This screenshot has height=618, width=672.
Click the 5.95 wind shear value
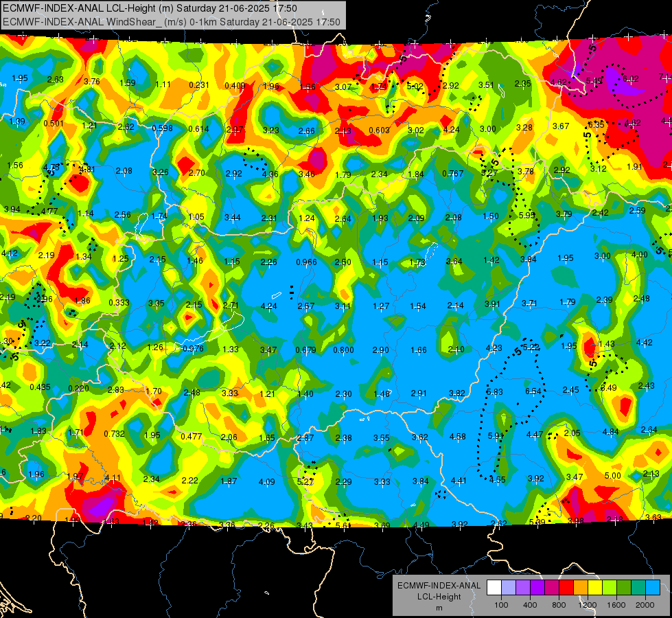pos(526,216)
